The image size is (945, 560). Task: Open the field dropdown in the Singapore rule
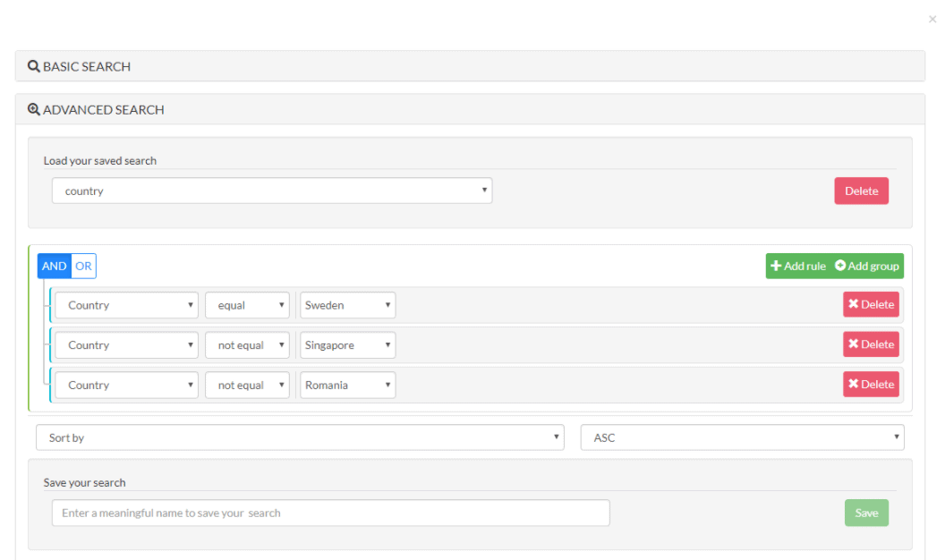click(126, 345)
